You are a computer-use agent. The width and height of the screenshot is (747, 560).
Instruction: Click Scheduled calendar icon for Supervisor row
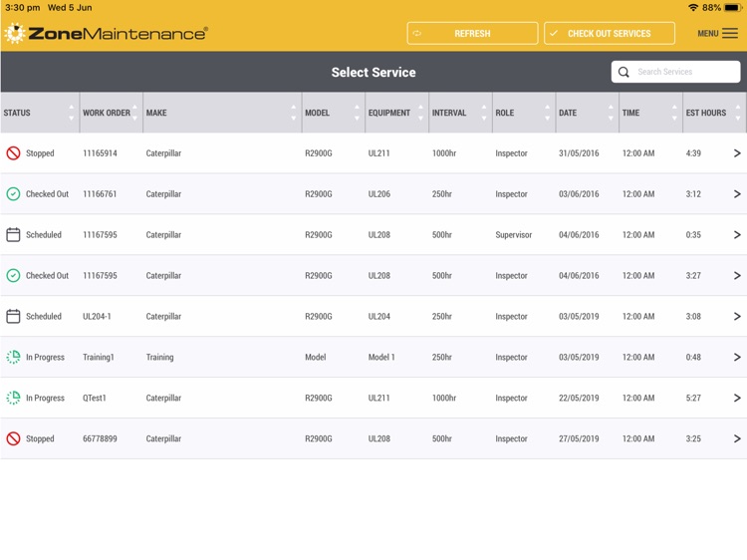[x=13, y=234]
